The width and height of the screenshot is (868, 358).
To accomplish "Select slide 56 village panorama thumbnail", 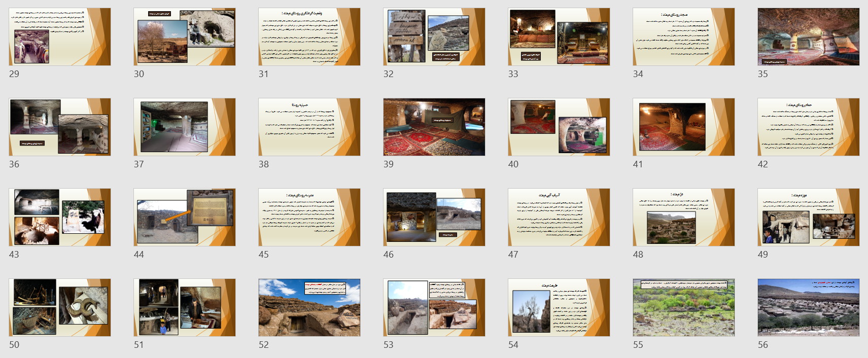I will (x=809, y=307).
